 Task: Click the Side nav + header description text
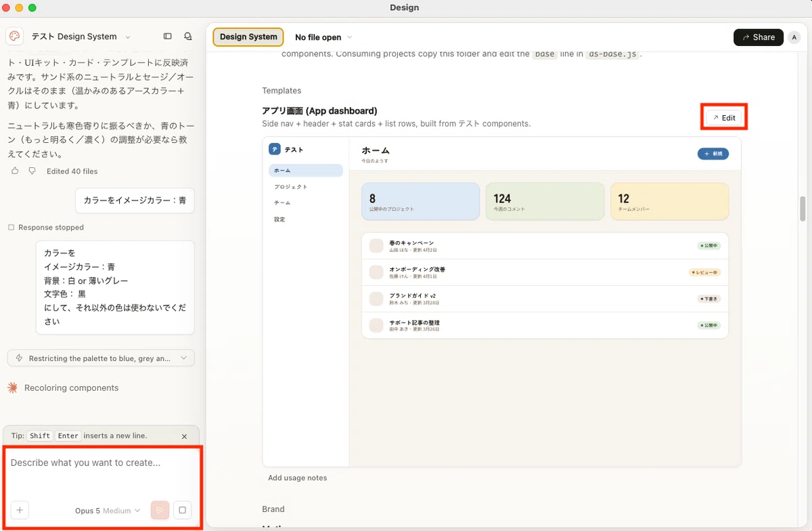pos(396,124)
